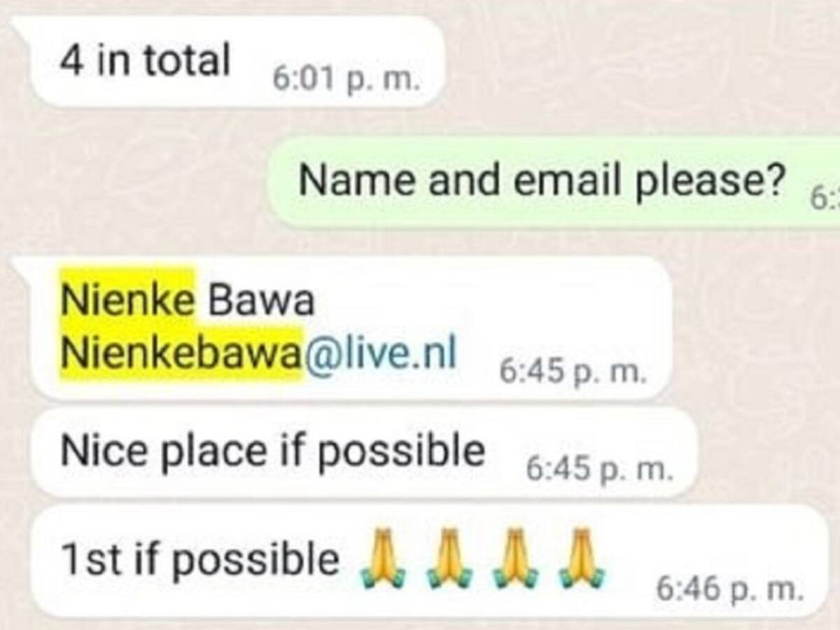Click the highlighted Nienkebawa email prefix
Screen dimensions: 840x630
click(182, 353)
